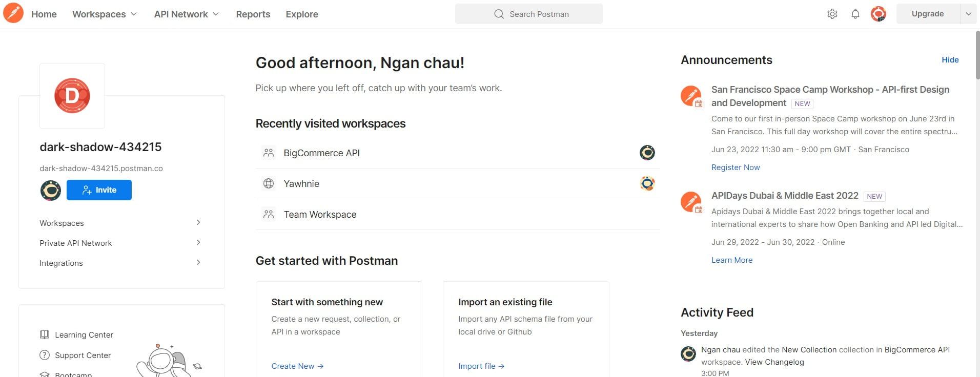Click Import an existing file card

pos(526,329)
